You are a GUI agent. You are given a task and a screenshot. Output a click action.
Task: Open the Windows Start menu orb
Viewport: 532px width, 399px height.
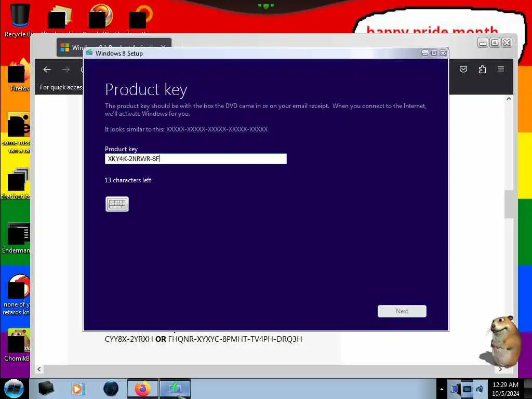coord(14,389)
